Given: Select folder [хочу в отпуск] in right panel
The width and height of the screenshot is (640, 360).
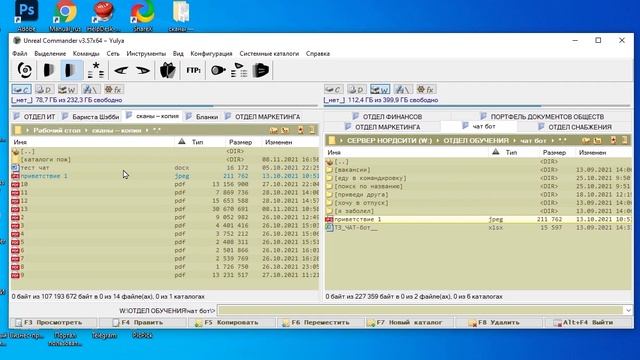Looking at the screenshot, I should 478,203.
